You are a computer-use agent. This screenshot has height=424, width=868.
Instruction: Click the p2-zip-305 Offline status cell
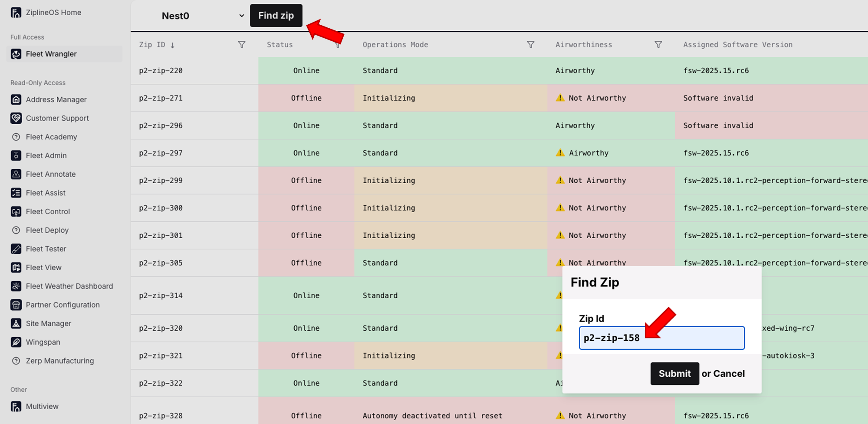coord(306,263)
